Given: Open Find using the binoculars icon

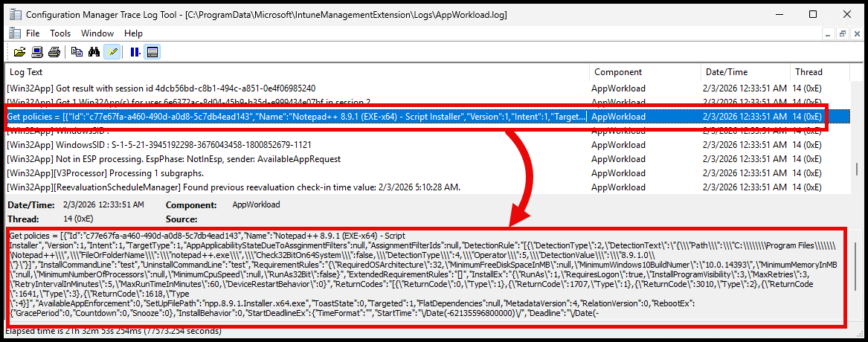Looking at the screenshot, I should [x=94, y=52].
